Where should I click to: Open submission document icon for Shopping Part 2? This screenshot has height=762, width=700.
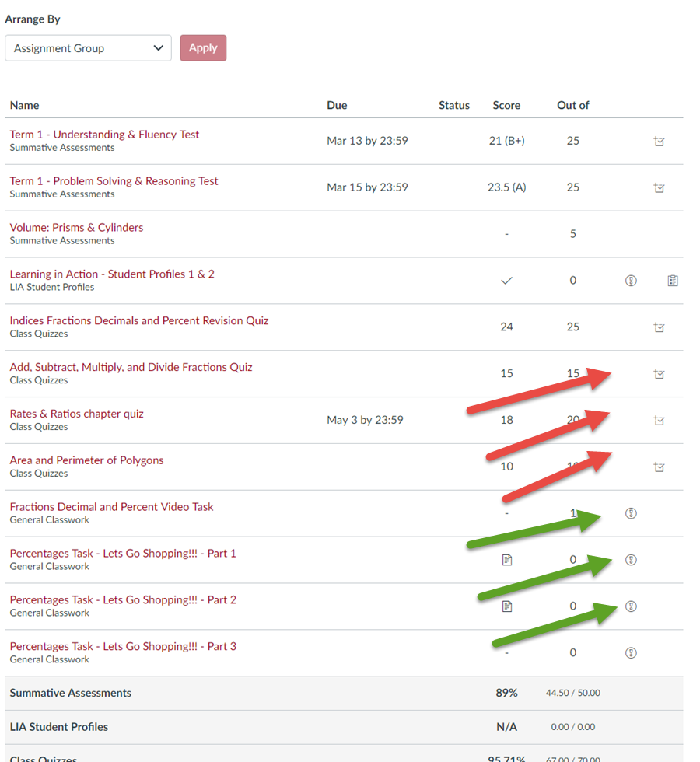507,606
